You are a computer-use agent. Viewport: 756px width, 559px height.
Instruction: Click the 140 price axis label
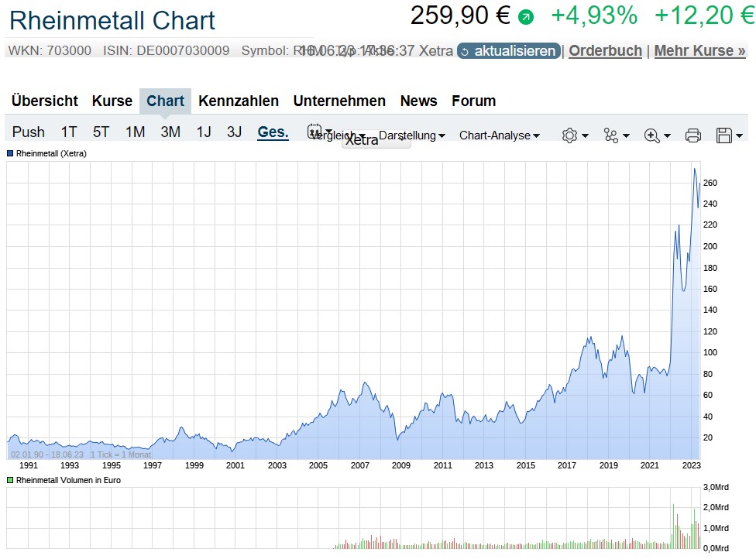[x=710, y=310]
